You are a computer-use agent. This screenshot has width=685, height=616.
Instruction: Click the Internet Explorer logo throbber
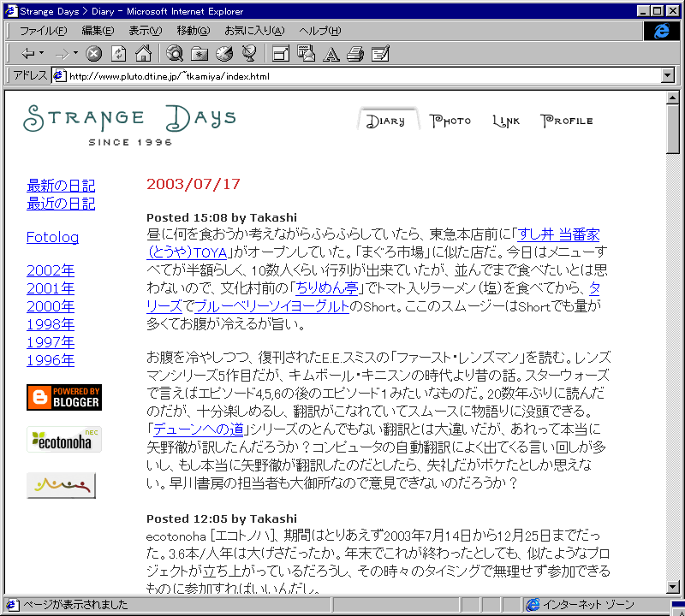661,31
